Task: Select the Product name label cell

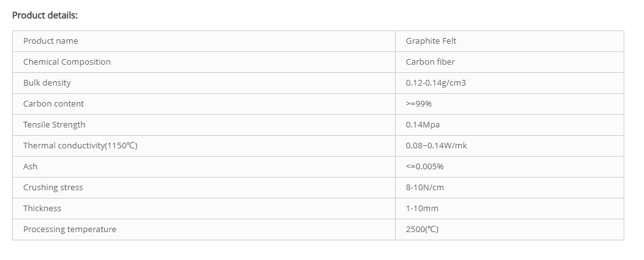Action: click(x=51, y=41)
